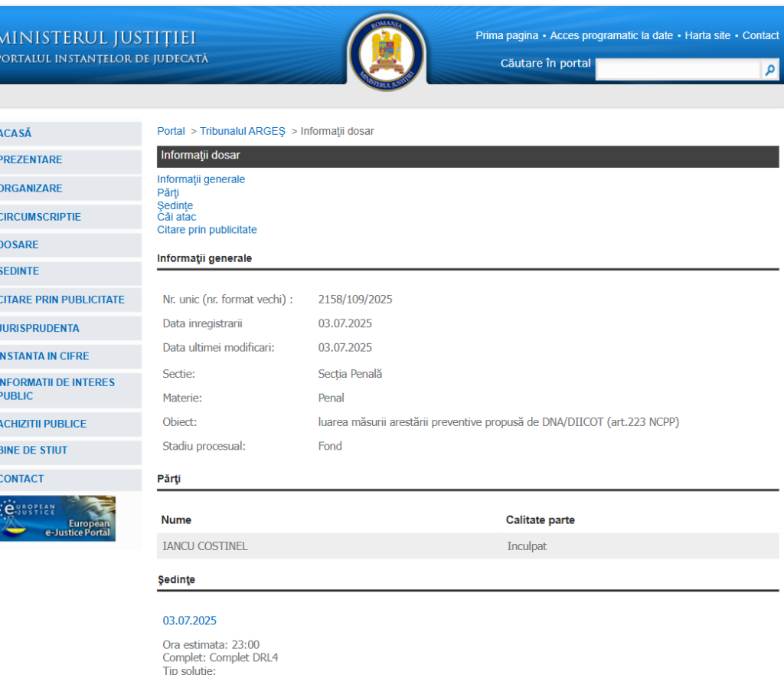Select CITARE PRIN PUBLICITATE sidebar item
Viewport: 784px width, 675px height.
(70, 300)
